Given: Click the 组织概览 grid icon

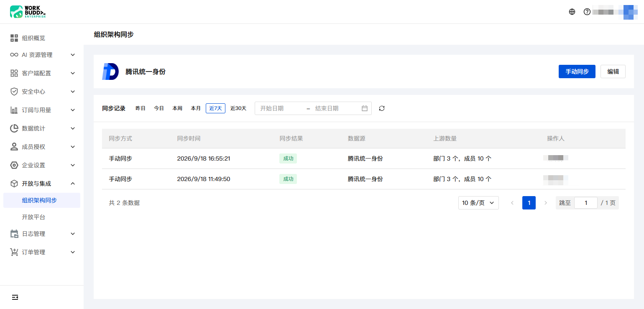Looking at the screenshot, I should coord(14,38).
